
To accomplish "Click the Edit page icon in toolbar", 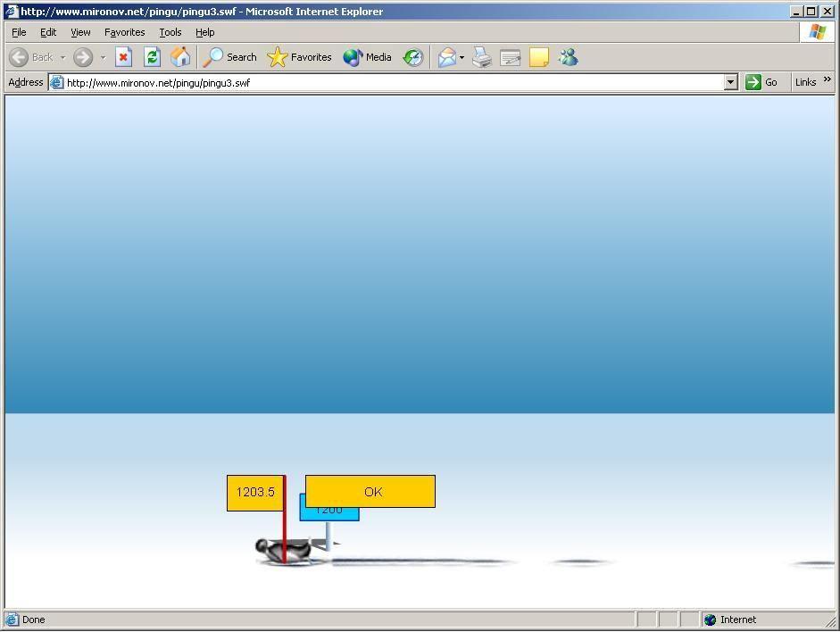I will 511,57.
